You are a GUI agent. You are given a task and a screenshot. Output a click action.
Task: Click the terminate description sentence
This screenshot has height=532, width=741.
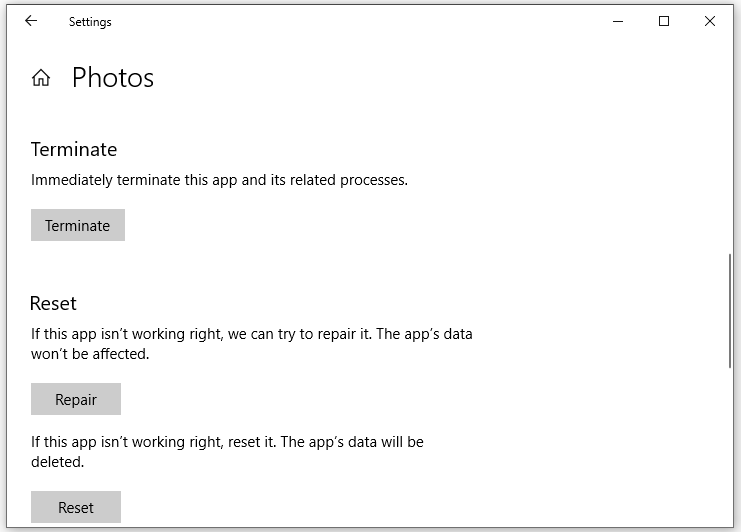[219, 180]
